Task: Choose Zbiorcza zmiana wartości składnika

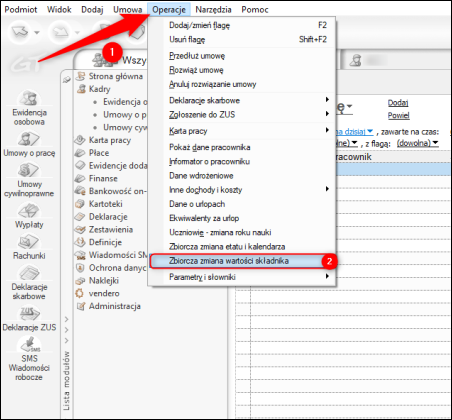Action: 242,261
